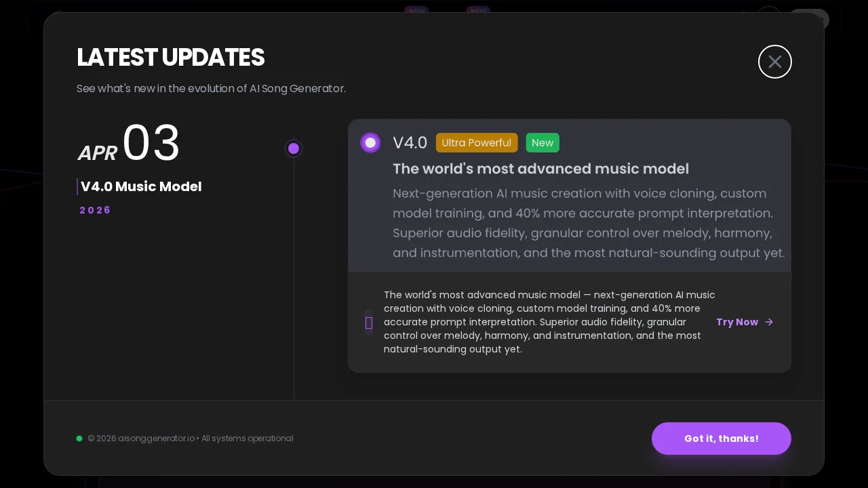Viewport: 868px width, 488px height.
Task: Select the V4.0 Music Model timeline entry
Action: tap(141, 186)
